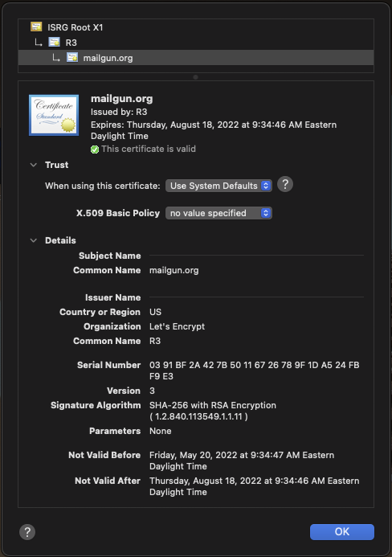Click the X.509 Basic Policy label
This screenshot has height=557, width=392.
click(118, 213)
